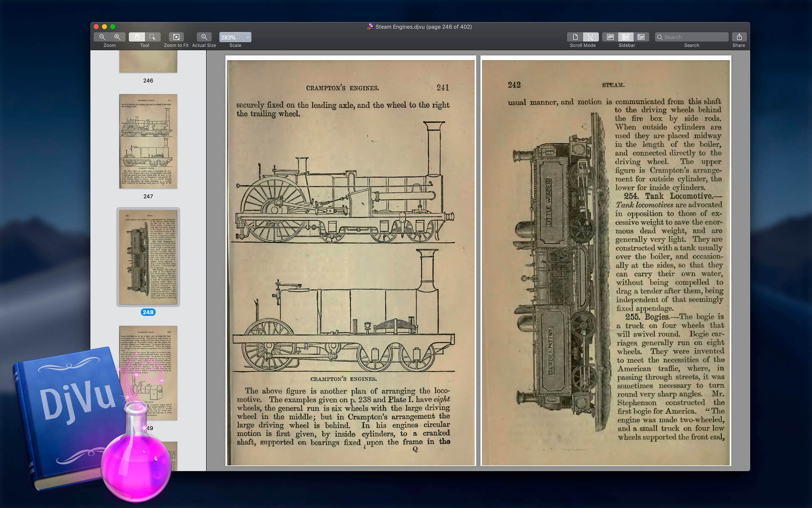Viewport: 812px width, 508px height.
Task: Click the 'Tool' toolbar label
Action: [x=144, y=45]
